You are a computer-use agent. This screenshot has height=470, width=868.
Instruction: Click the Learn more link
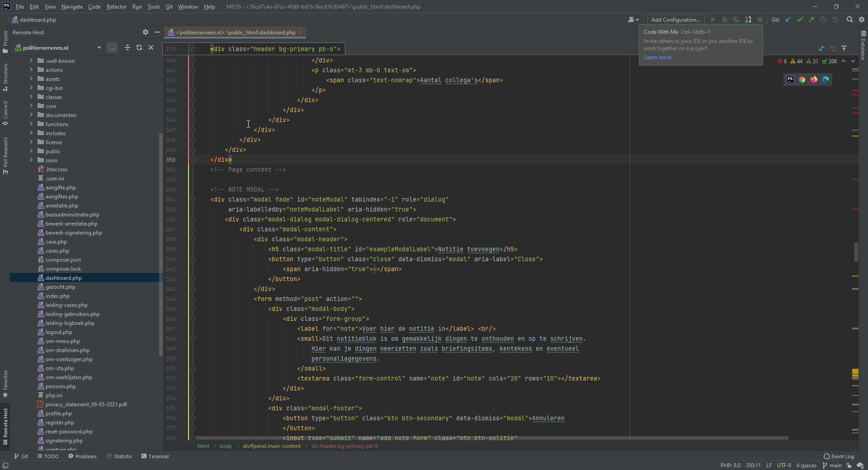657,57
